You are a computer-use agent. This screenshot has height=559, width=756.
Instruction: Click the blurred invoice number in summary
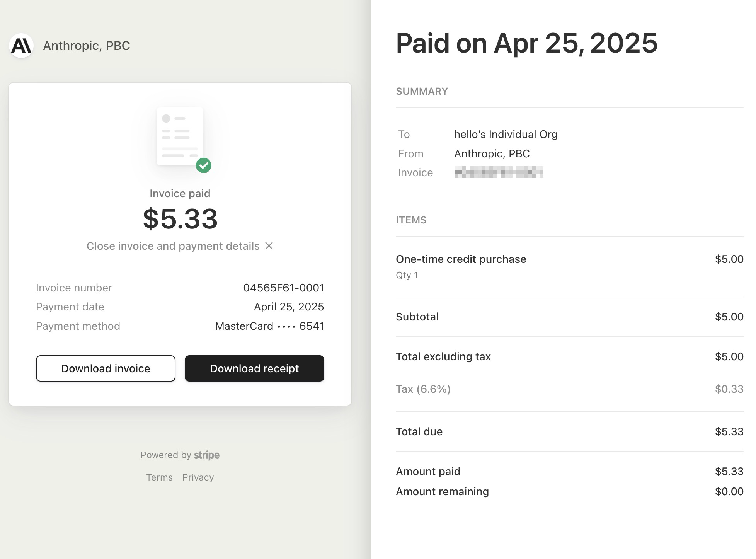pos(499,172)
